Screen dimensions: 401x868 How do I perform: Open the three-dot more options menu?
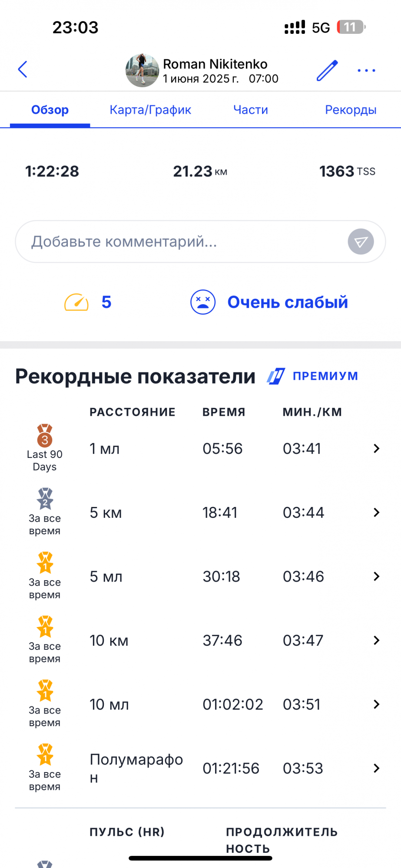pos(366,70)
